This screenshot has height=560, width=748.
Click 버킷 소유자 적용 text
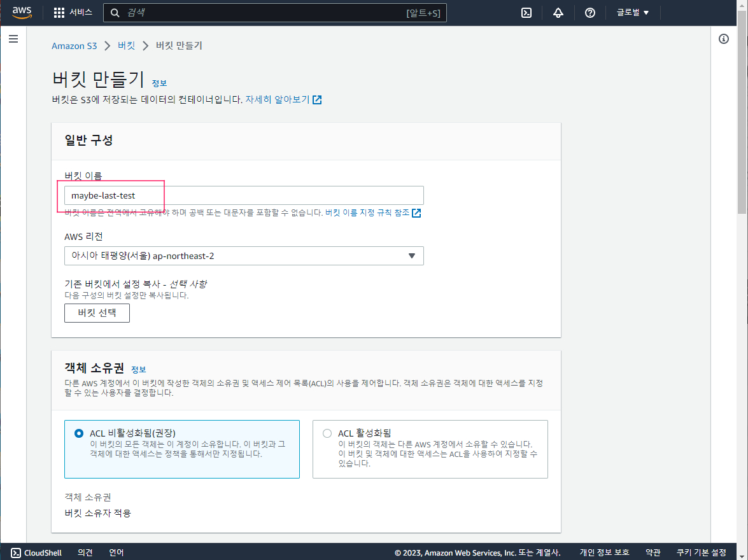point(98,514)
